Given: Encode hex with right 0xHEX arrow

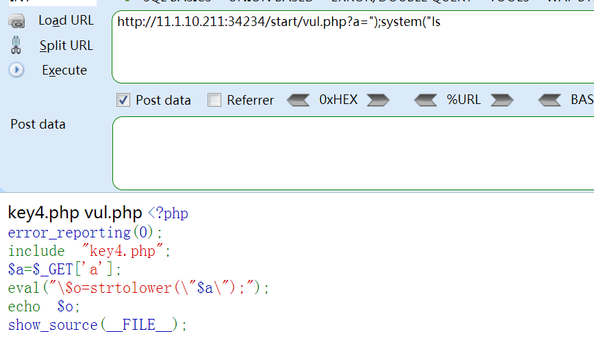Looking at the screenshot, I should (378, 101).
